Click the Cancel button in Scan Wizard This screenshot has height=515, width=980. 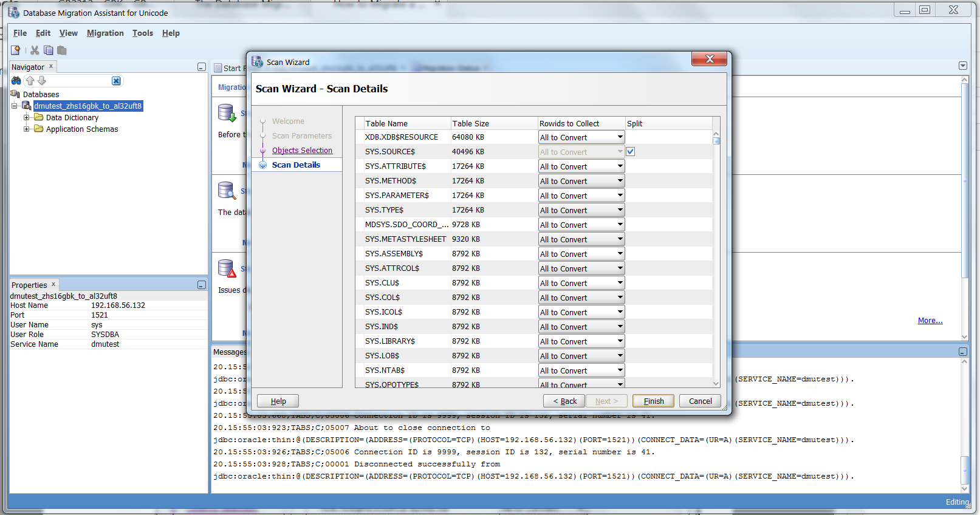tap(701, 401)
